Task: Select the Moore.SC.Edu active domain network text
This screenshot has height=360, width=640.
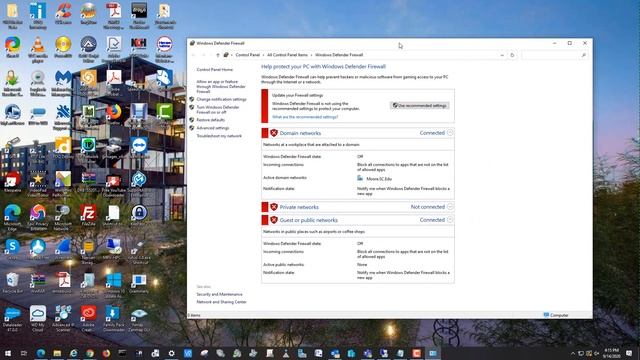Action: point(379,179)
